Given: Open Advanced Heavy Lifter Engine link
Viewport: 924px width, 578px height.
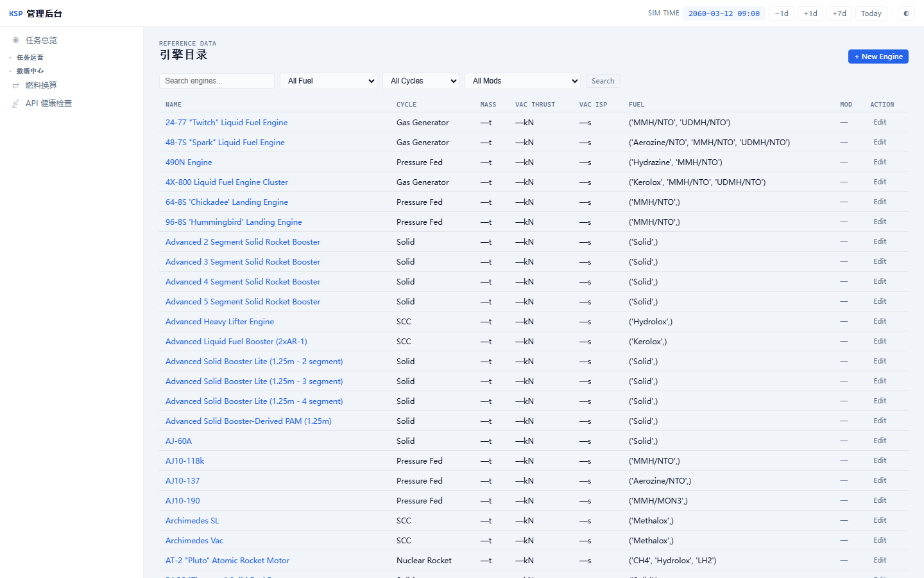Looking at the screenshot, I should click(219, 322).
